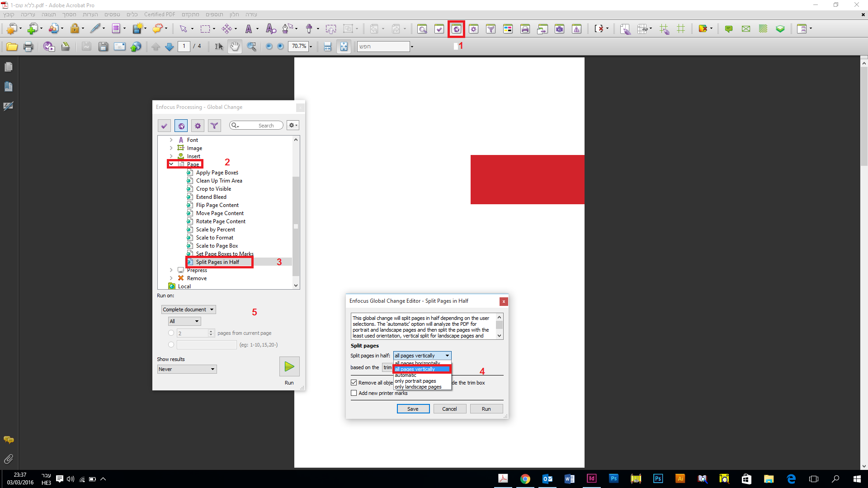The image size is (868, 488).
Task: Open the Certified PDF menu
Action: pyautogui.click(x=160, y=14)
